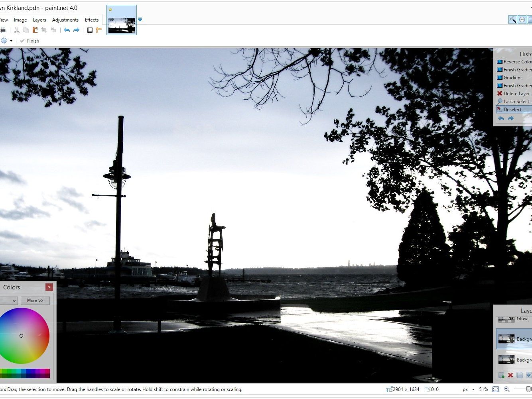Open the primary color dropdown in Colors panel
The image size is (532, 399).
[9, 301]
